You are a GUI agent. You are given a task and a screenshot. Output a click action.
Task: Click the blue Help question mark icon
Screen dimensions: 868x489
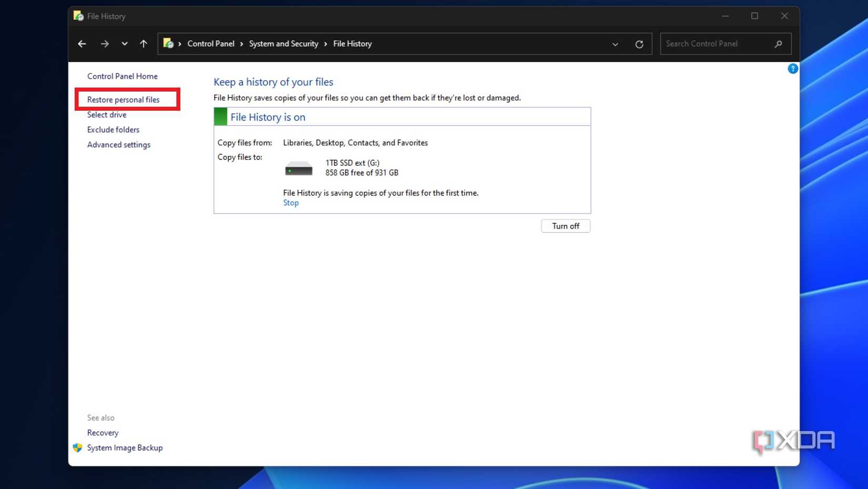[793, 68]
